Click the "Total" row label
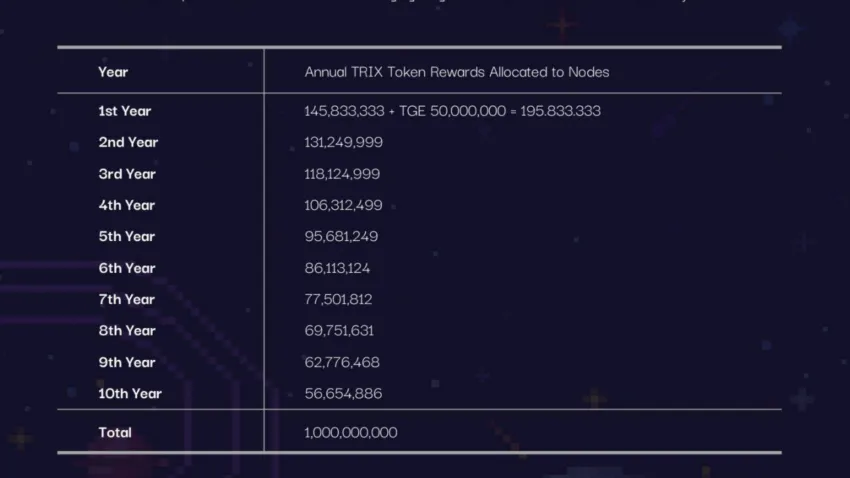 tap(115, 433)
